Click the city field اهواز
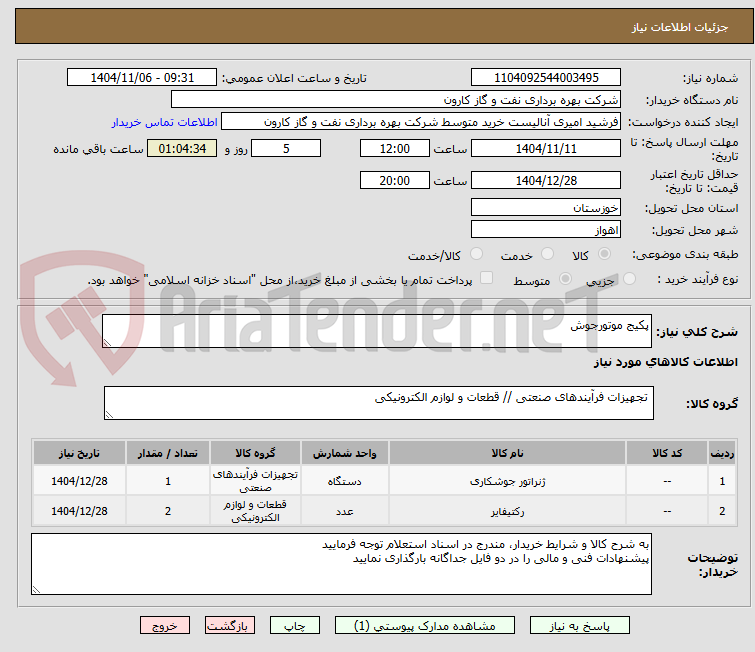 (x=546, y=230)
